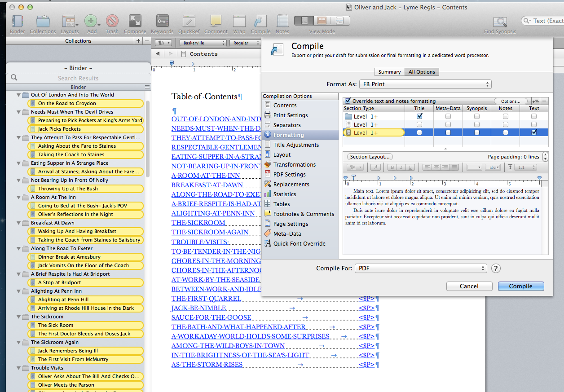Switch to corkboard view mode segment
Image resolution: width=564 pixels, height=392 pixels.
coord(322,21)
